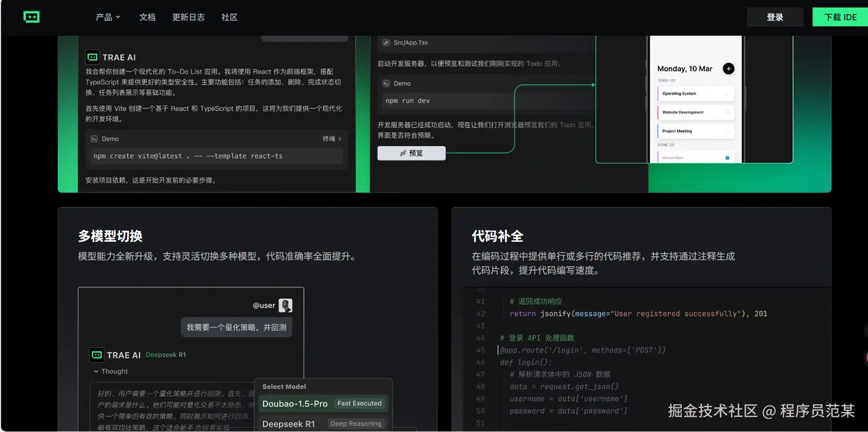Click the # 解析请求体中的 JSON 数据 comment
Viewport: 868px width, 432px height.
pyautogui.click(x=560, y=375)
